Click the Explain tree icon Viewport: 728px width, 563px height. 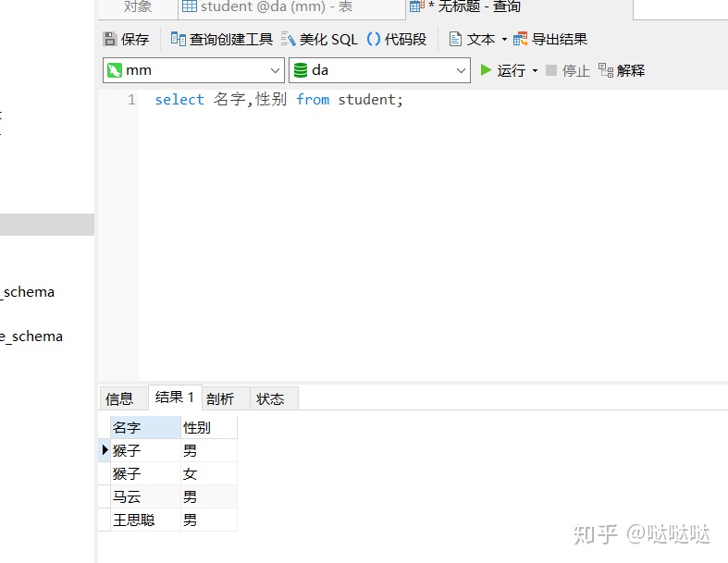click(x=605, y=70)
